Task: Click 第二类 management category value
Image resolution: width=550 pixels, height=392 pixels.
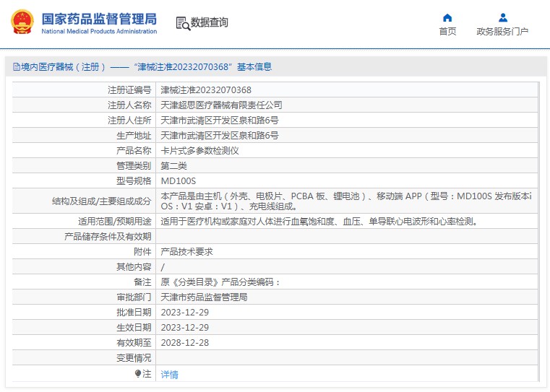Action: (173, 166)
